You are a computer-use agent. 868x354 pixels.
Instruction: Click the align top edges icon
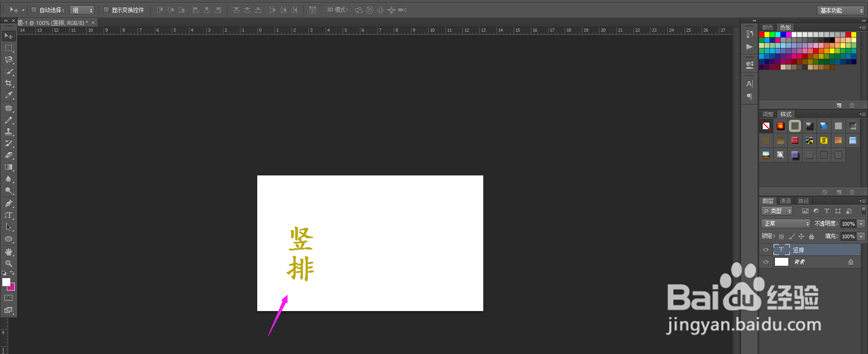click(x=160, y=10)
